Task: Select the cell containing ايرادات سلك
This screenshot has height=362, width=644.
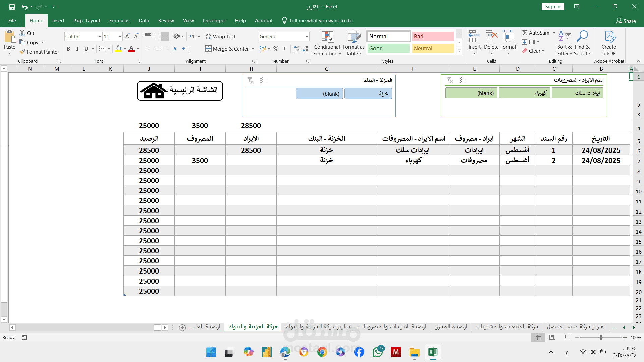Action: click(413, 150)
